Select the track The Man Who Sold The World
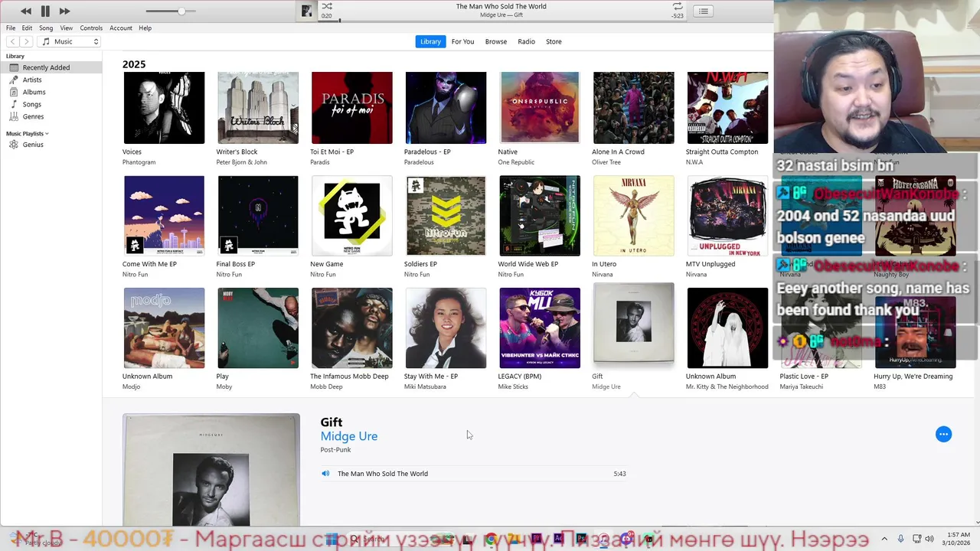The image size is (980, 551). click(473, 474)
